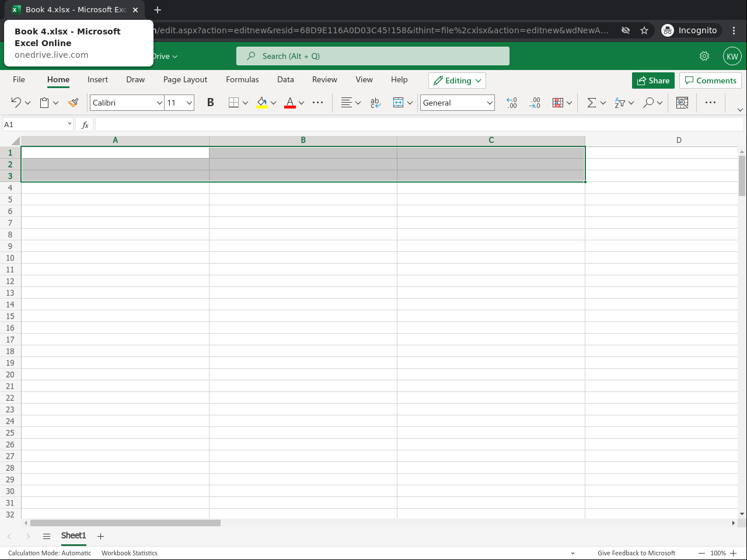Select column D header
The height and width of the screenshot is (560, 747).
tap(679, 141)
